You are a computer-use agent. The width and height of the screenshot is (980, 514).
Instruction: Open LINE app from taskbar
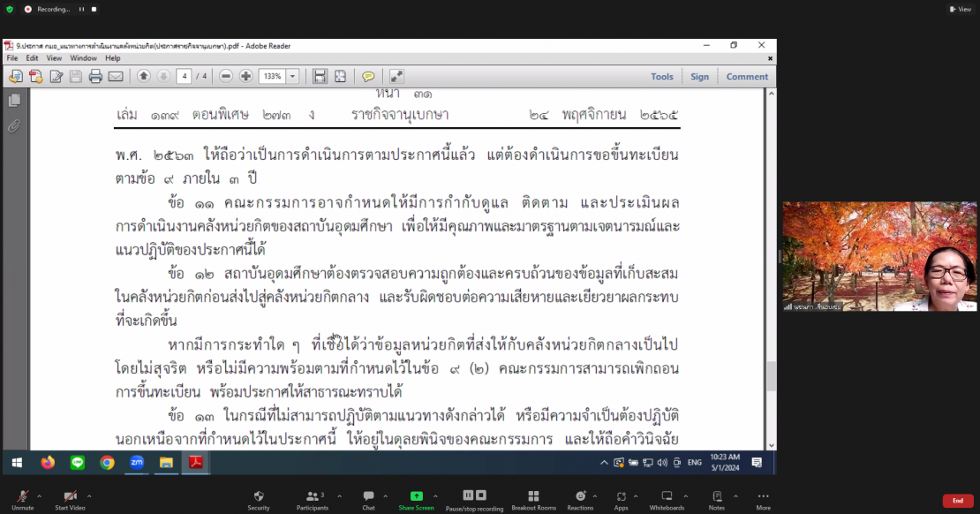78,463
